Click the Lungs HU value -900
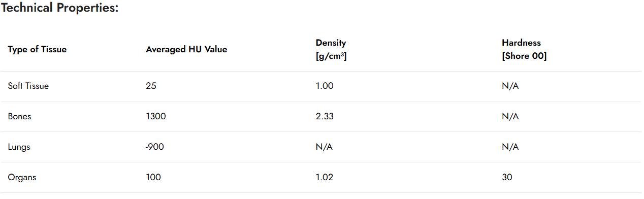The width and height of the screenshot is (644, 199). pos(155,147)
